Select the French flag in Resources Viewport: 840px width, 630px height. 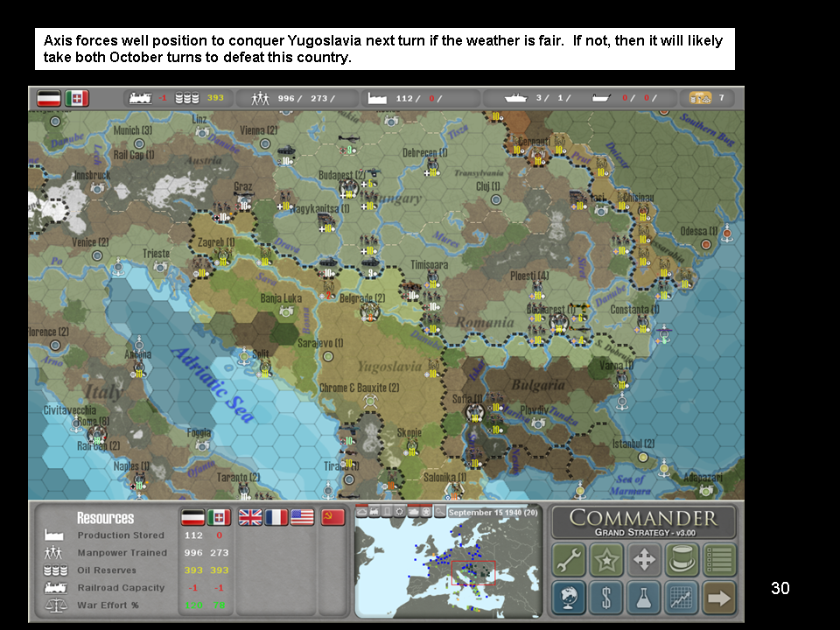click(276, 517)
